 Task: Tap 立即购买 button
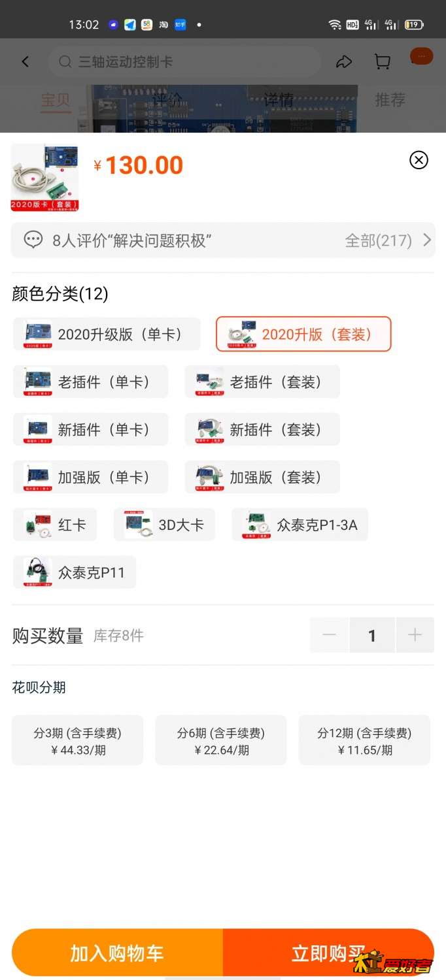(x=328, y=953)
